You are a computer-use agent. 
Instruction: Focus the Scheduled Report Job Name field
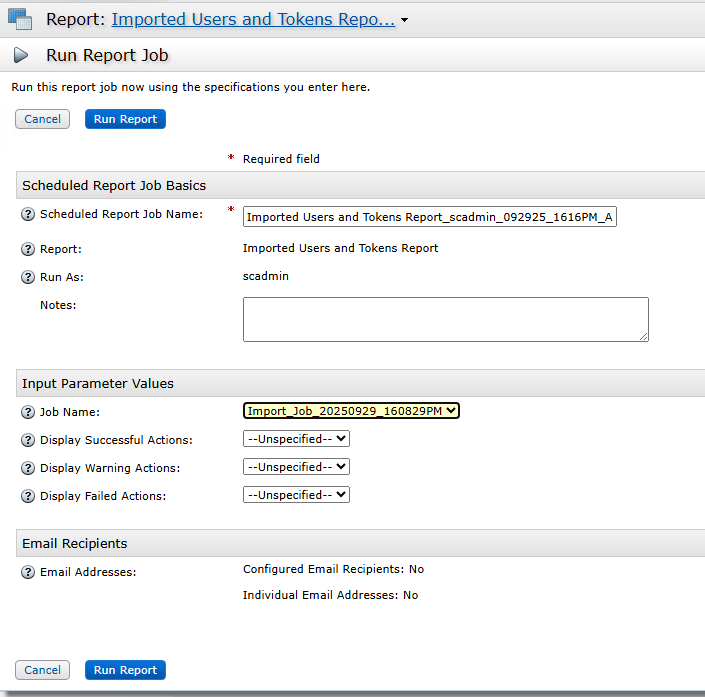tap(429, 217)
